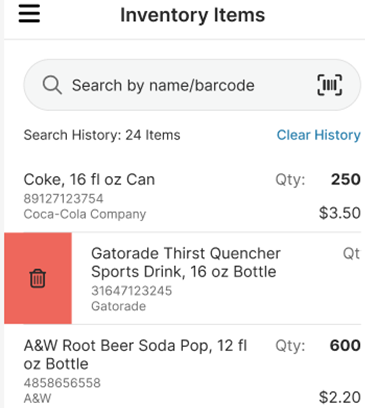365x408 pixels.
Task: Select Gatorade Thirst Quencher Sports Drink entry
Action: click(217, 278)
